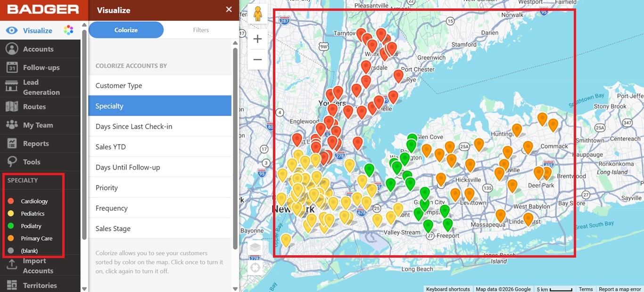Select Cardiology color swatch in legend

point(11,201)
